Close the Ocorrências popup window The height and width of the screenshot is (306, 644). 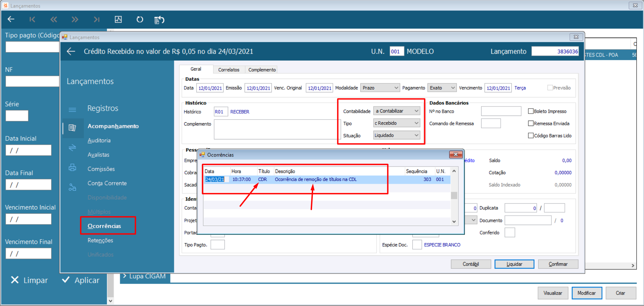coord(456,155)
